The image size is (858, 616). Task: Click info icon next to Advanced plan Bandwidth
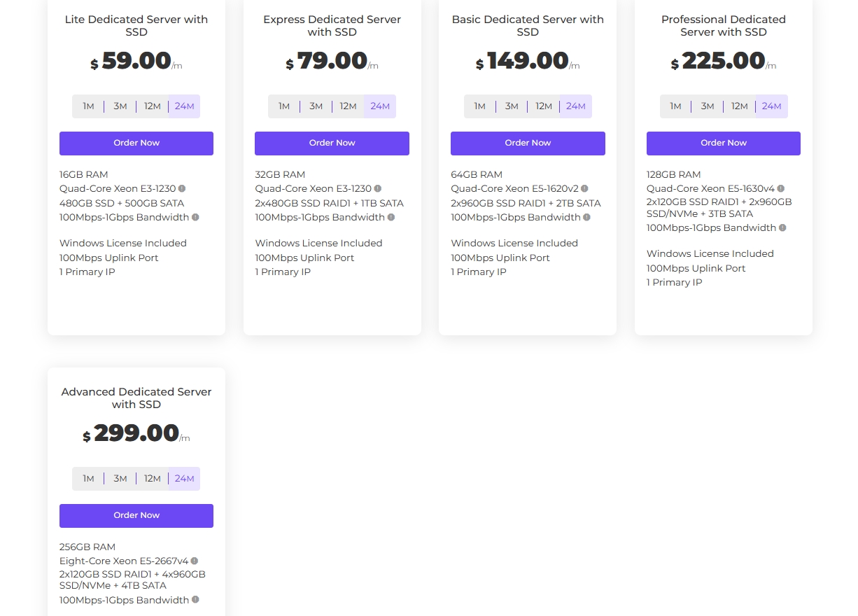(x=195, y=600)
